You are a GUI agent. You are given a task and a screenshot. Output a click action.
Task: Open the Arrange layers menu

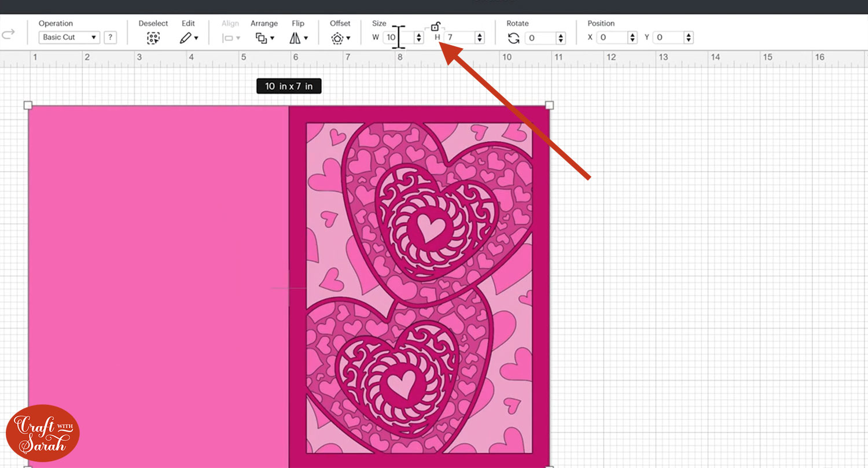pos(264,38)
